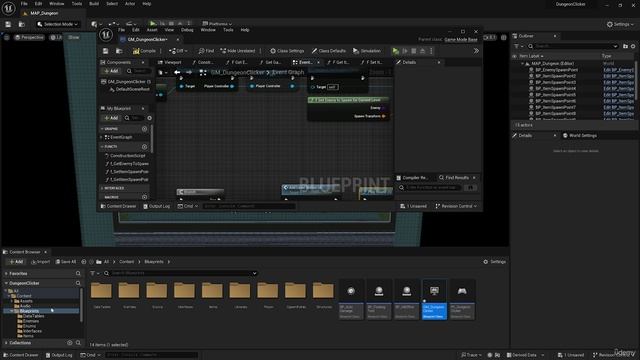Click Import in Content Browser
The image size is (640, 360).
41,262
